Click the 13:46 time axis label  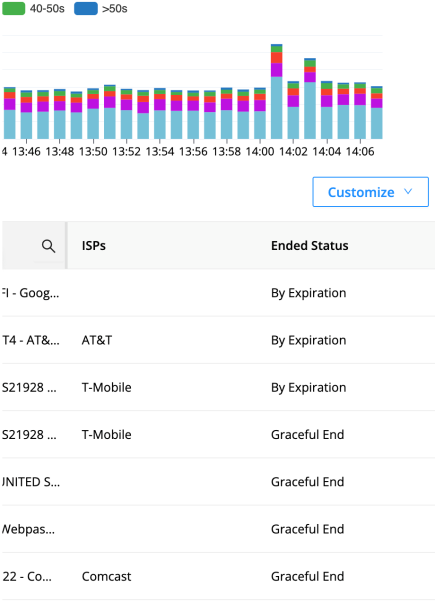pyautogui.click(x=26, y=152)
